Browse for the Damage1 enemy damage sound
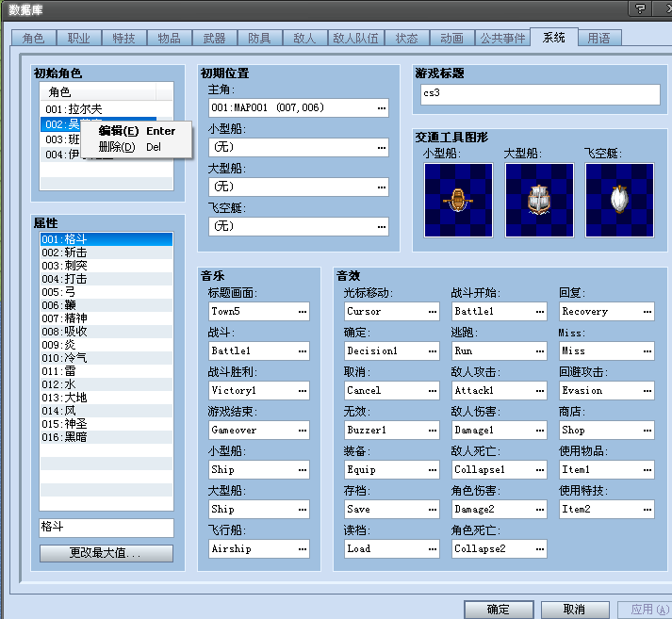Viewport: 672px width, 619px height. pos(540,430)
